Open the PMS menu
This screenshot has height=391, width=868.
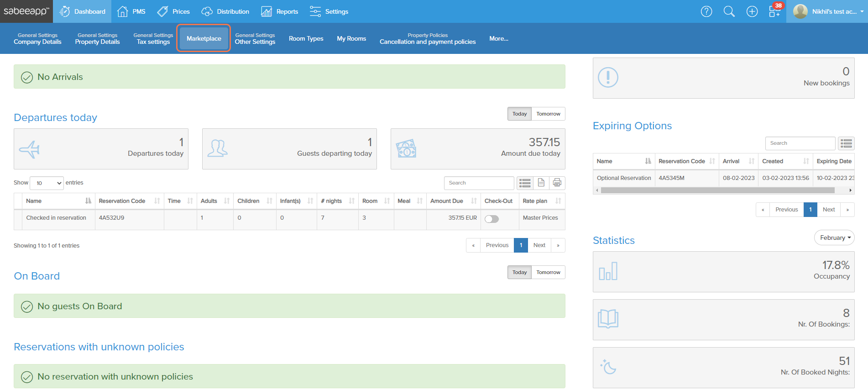131,11
